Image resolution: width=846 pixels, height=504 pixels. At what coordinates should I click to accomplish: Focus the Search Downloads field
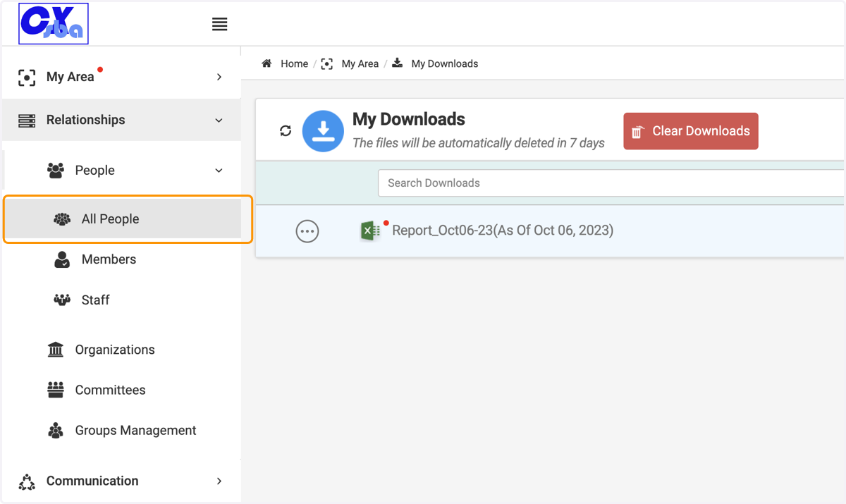611,183
